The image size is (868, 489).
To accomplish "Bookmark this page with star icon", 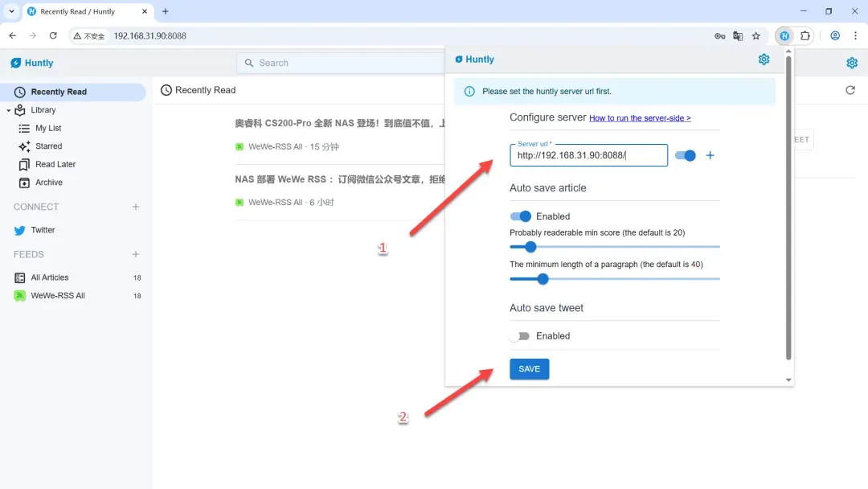I will tap(755, 36).
